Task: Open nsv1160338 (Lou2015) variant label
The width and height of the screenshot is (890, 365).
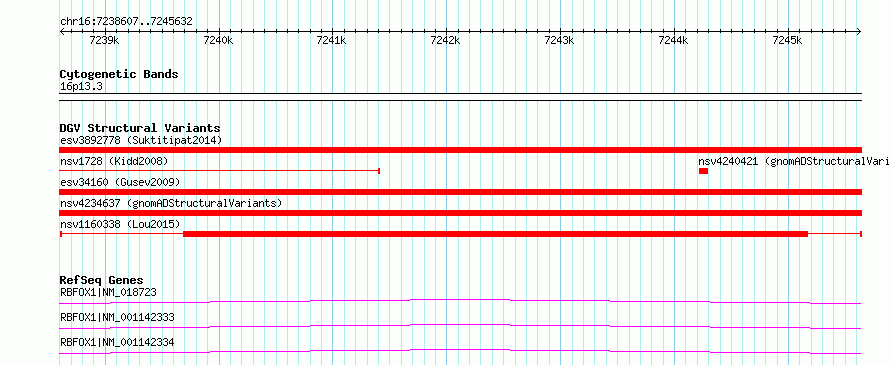Action: click(120, 224)
